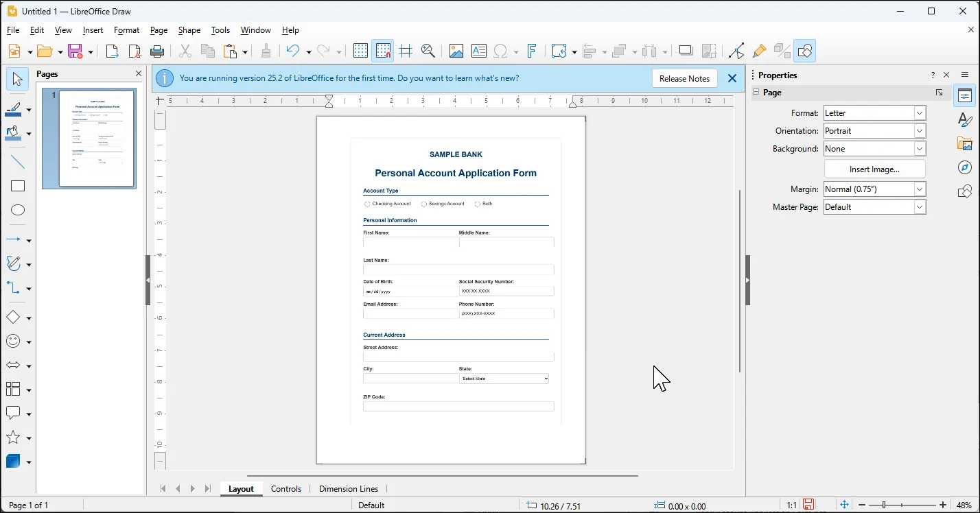Select the Rectangle tool
This screenshot has height=513, width=980.
click(x=18, y=186)
